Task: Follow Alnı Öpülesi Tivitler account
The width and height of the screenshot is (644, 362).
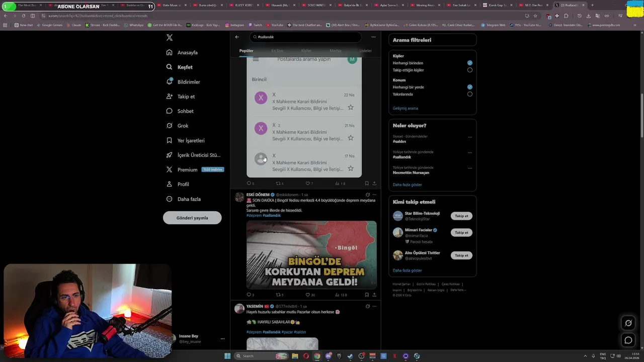Action: [x=461, y=255]
